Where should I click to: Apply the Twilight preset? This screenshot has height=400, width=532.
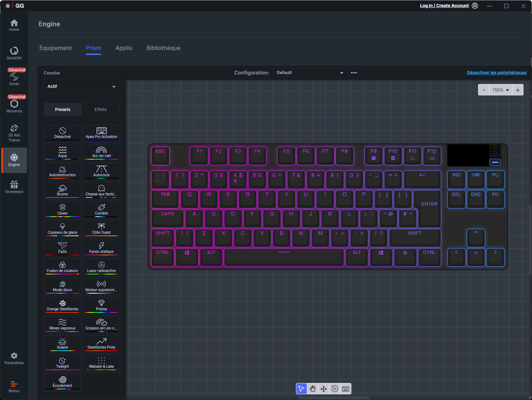coord(62,363)
